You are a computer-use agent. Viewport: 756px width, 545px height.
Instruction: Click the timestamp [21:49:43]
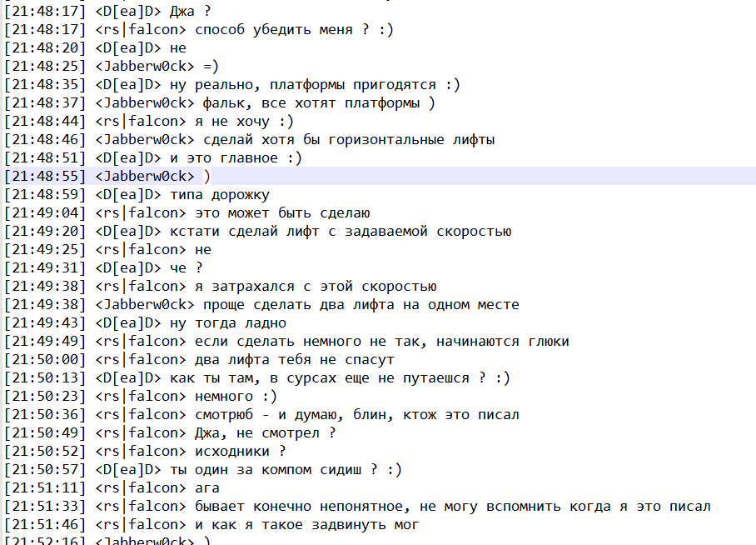(x=45, y=323)
